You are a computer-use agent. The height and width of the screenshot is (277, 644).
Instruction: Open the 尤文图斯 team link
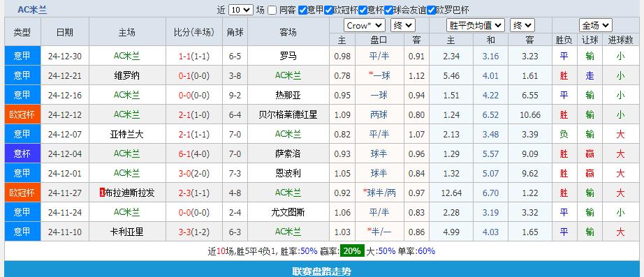288,213
